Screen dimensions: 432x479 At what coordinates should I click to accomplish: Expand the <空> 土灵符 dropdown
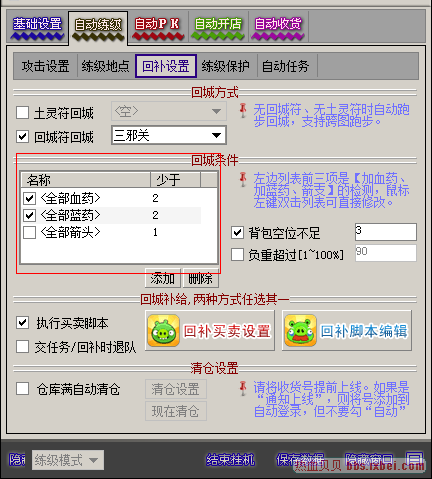tap(169, 111)
